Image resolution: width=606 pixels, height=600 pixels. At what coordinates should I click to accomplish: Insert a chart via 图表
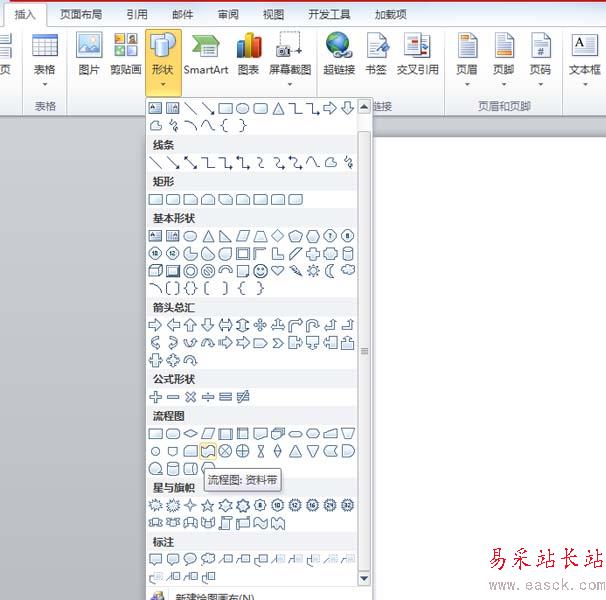tap(249, 54)
